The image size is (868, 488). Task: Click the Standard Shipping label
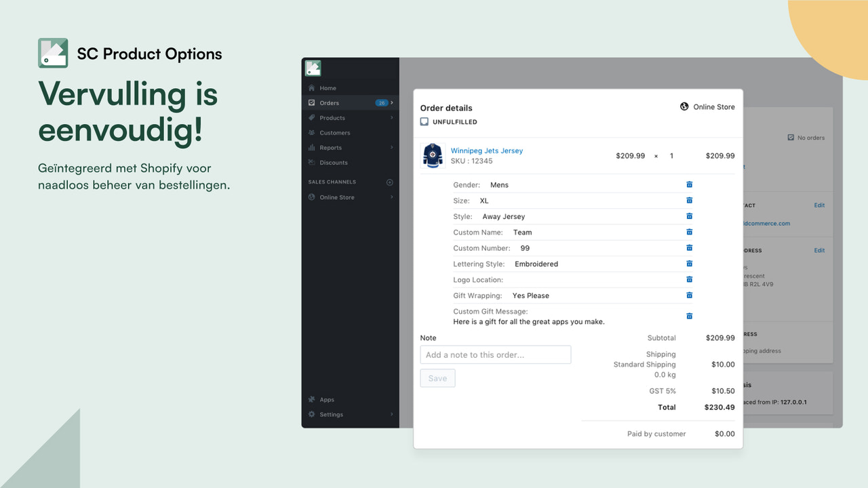(645, 365)
